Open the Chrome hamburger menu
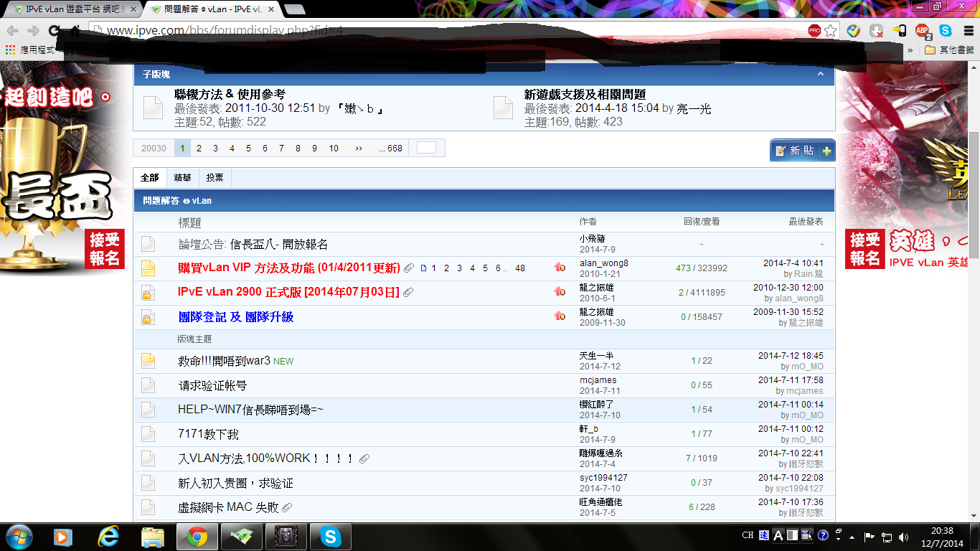The width and height of the screenshot is (980, 551). point(966,31)
